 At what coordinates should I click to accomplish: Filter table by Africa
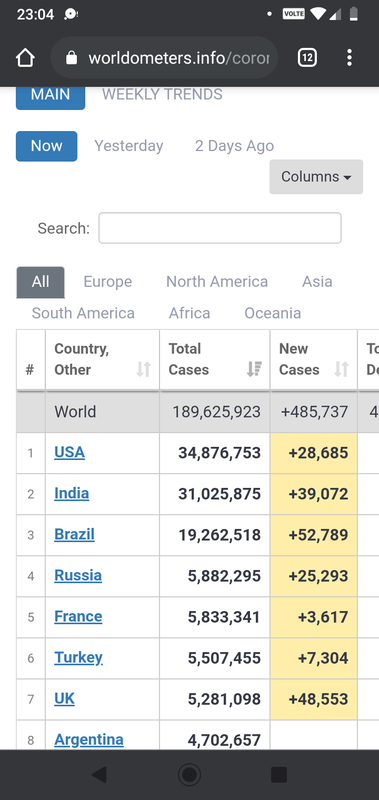point(189,313)
